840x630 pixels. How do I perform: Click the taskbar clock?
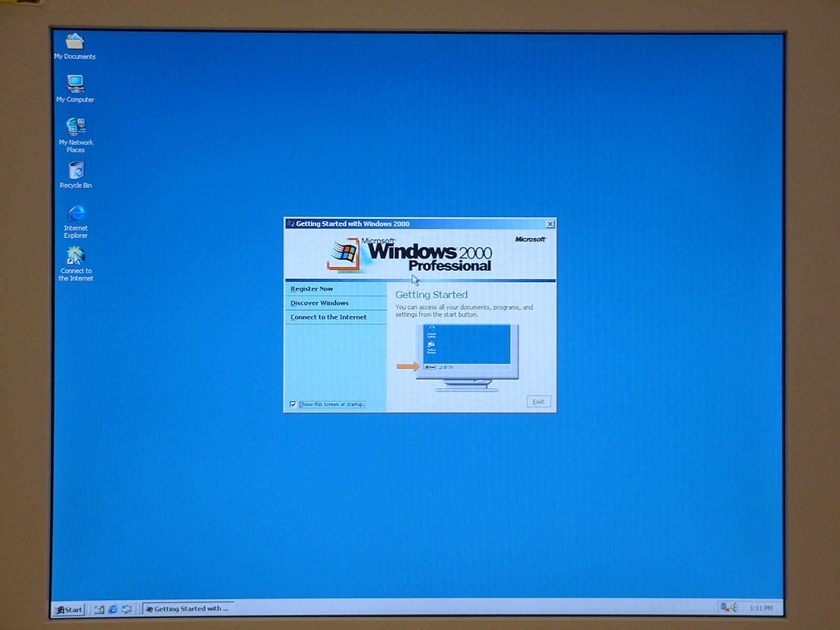pyautogui.click(x=761, y=608)
